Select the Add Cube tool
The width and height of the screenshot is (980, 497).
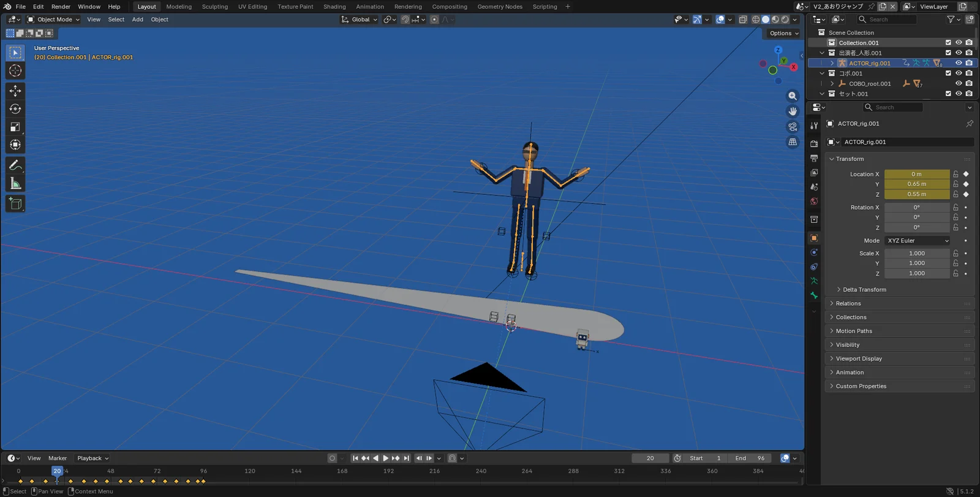(x=15, y=203)
